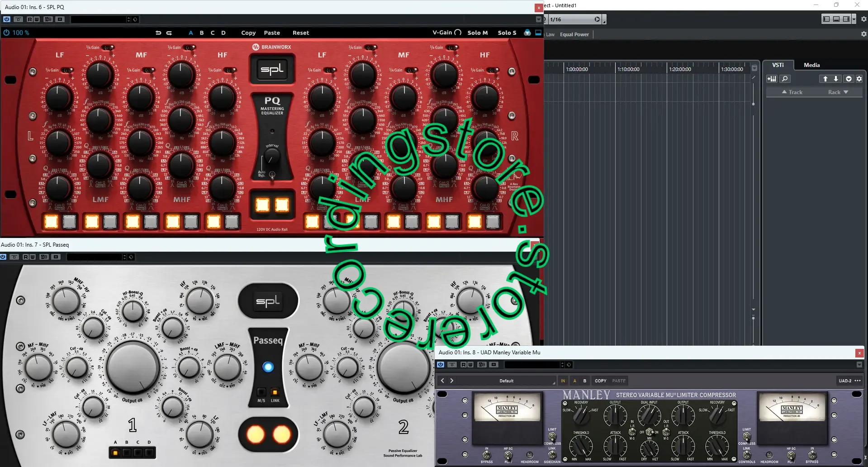Click the blue power LED on Passeq
The height and width of the screenshot is (467, 868).
click(268, 367)
